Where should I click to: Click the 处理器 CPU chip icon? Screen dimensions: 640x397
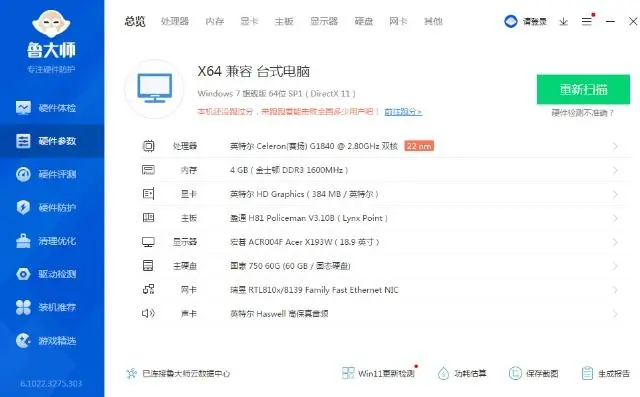[x=148, y=146]
